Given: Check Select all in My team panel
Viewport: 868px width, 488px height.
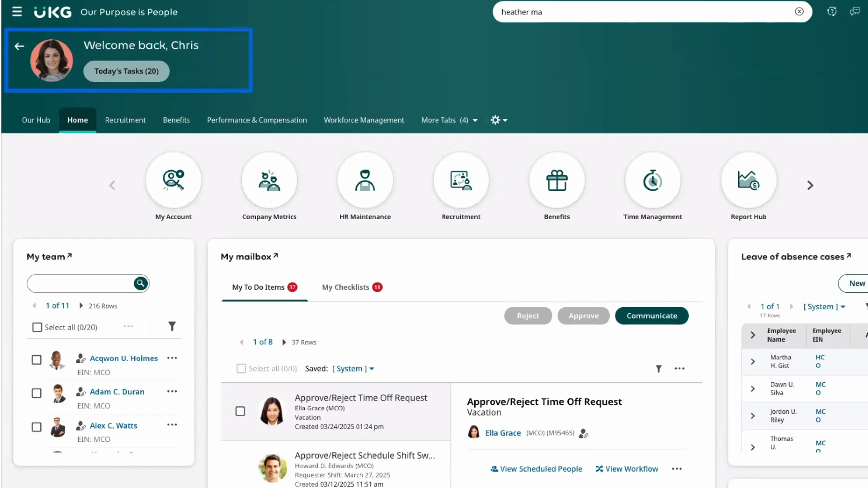Looking at the screenshot, I should (x=37, y=327).
